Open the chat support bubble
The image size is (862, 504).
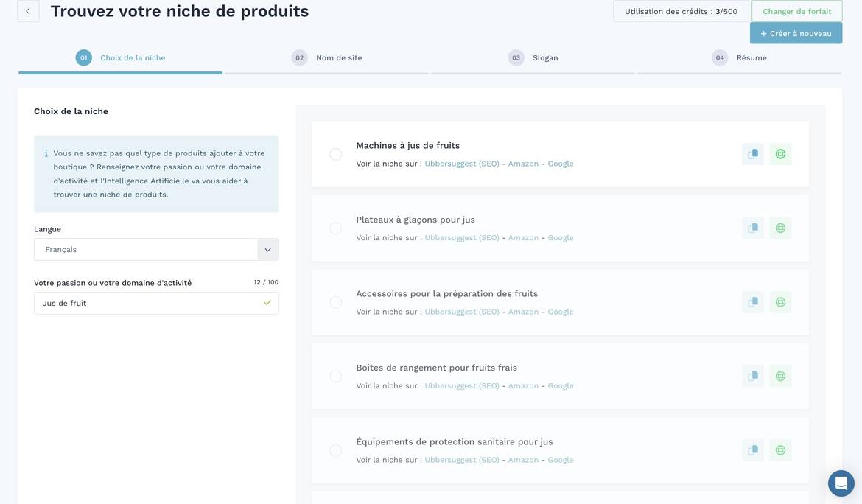841,483
